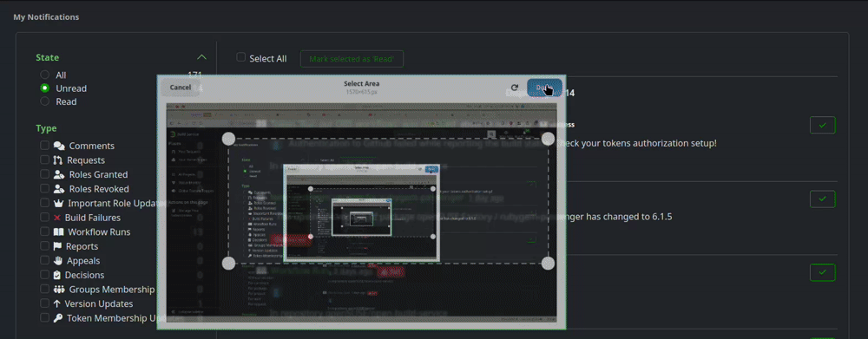
Task: Click the key icon beside Token Membership Updates
Action: pos(58,318)
